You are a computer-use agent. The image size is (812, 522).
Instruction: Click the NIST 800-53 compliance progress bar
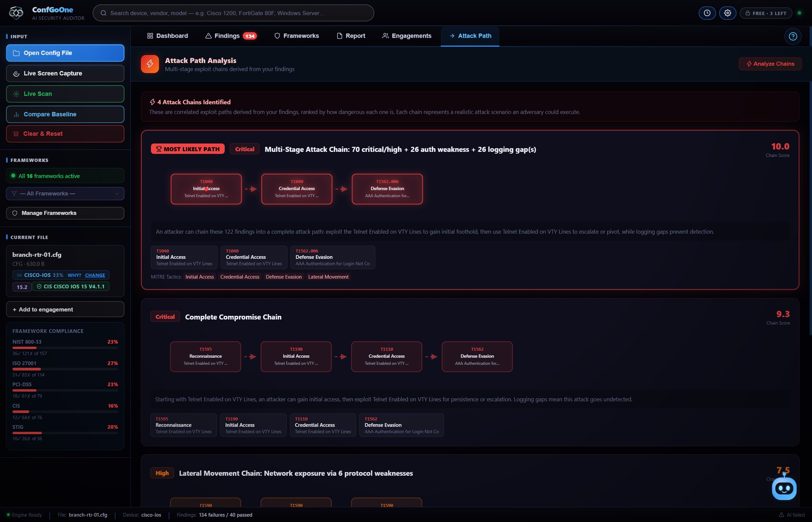click(65, 348)
